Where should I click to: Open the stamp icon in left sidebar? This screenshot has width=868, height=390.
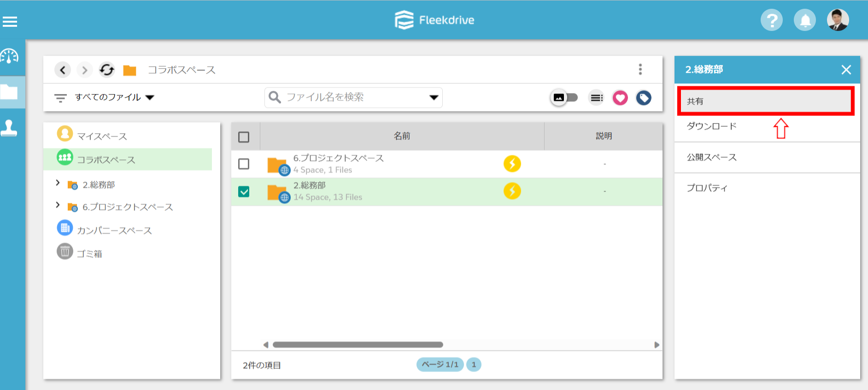pyautogui.click(x=9, y=128)
